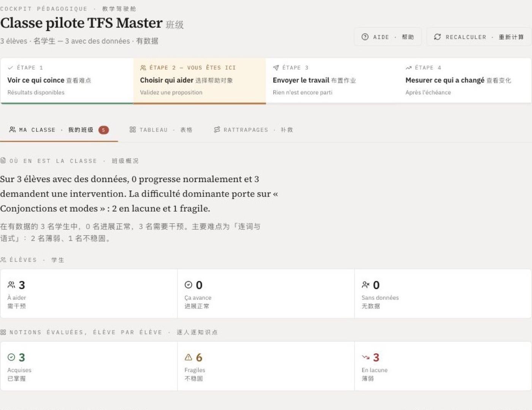This screenshot has width=532, height=410.
Task: Click the text Résultats disponibles
Action: 36,92
